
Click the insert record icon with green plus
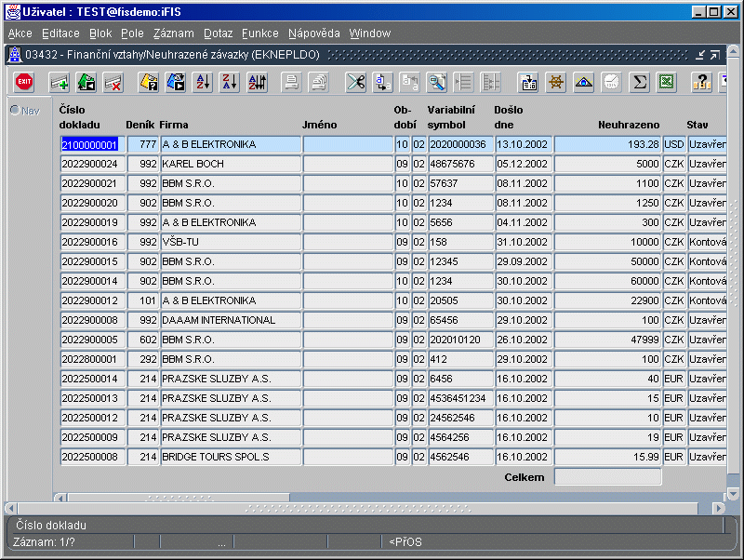[59, 82]
